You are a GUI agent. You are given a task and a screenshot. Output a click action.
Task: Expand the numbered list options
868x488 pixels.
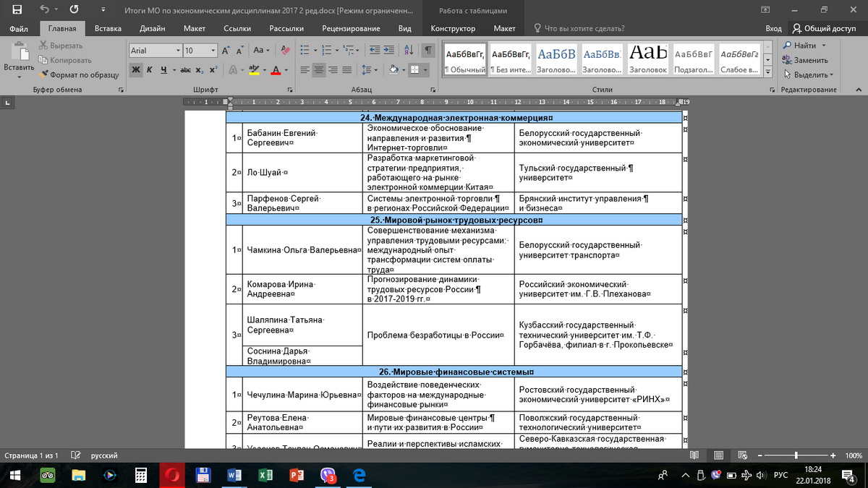336,51
